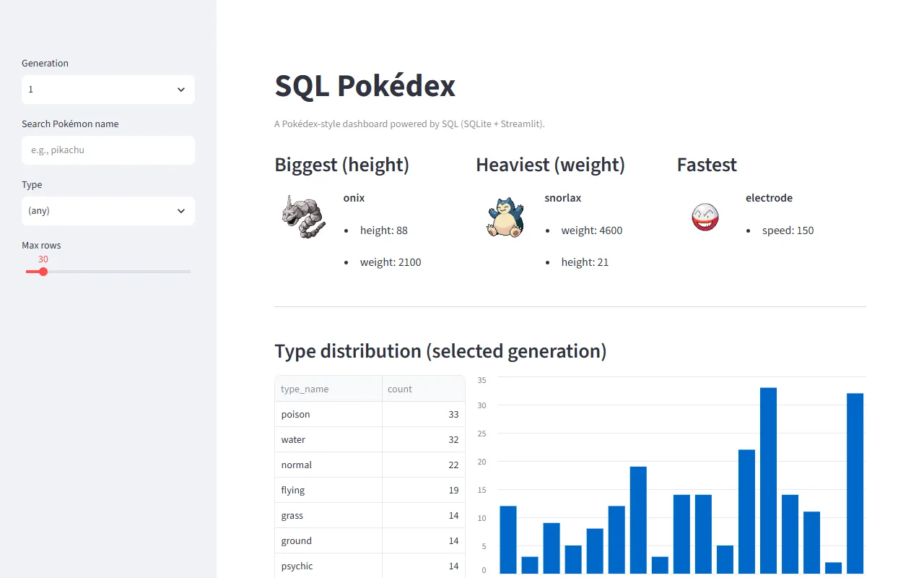Click the Max rows value 30
This screenshot has width=924, height=578.
click(x=43, y=259)
